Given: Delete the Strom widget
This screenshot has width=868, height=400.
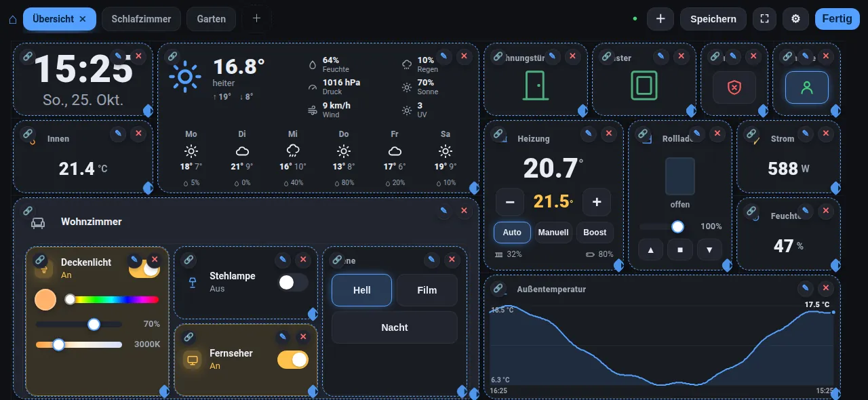Looking at the screenshot, I should tap(826, 134).
